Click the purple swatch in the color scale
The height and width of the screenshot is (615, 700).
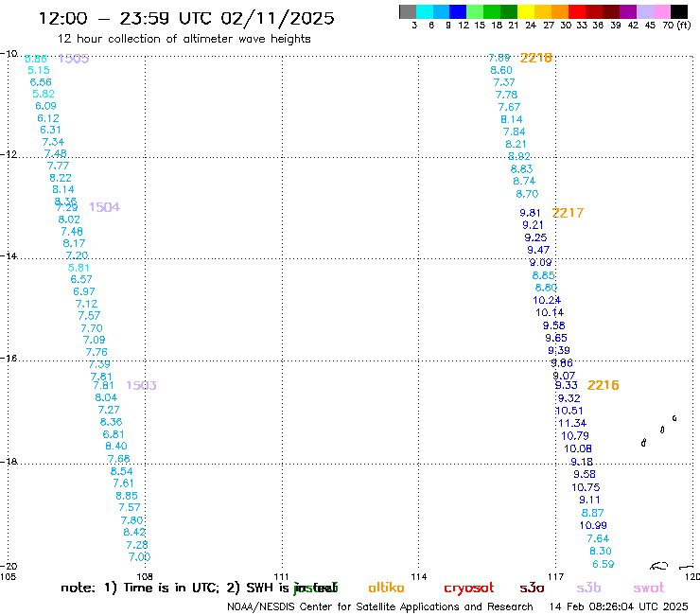(x=628, y=11)
